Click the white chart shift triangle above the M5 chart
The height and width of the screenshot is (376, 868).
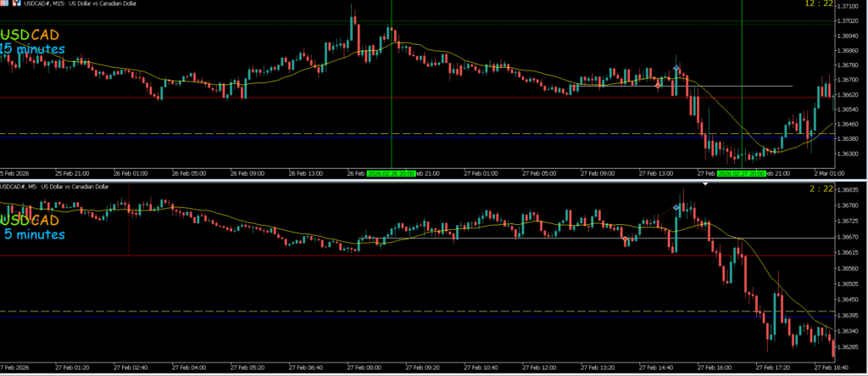pyautogui.click(x=704, y=182)
